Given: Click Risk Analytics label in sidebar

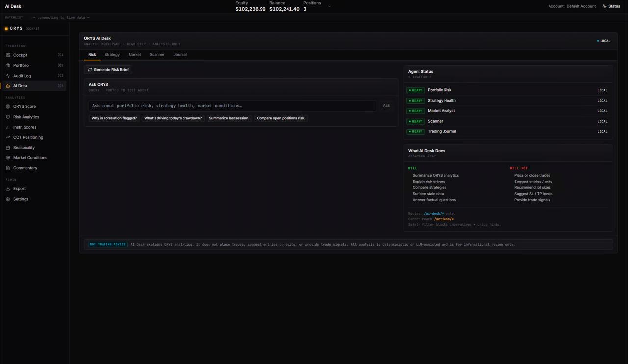Looking at the screenshot, I should (26, 117).
